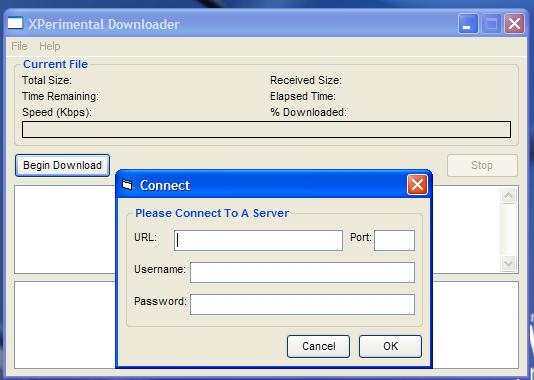This screenshot has width=534, height=380.
Task: Focus the URL input field
Action: (258, 240)
